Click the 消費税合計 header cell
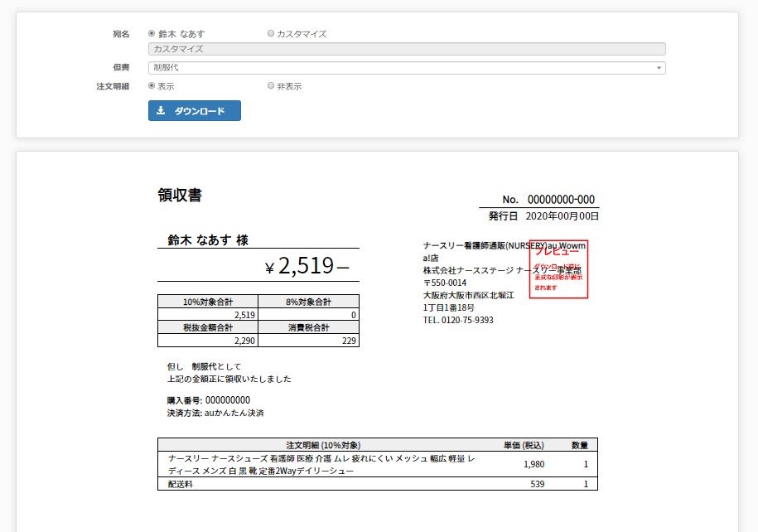This screenshot has height=532, width=758. coord(308,328)
